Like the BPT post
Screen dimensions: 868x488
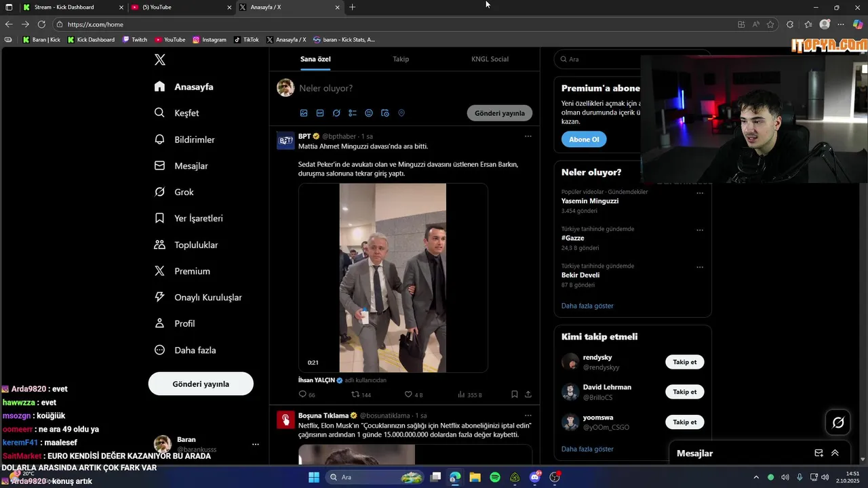click(x=414, y=394)
